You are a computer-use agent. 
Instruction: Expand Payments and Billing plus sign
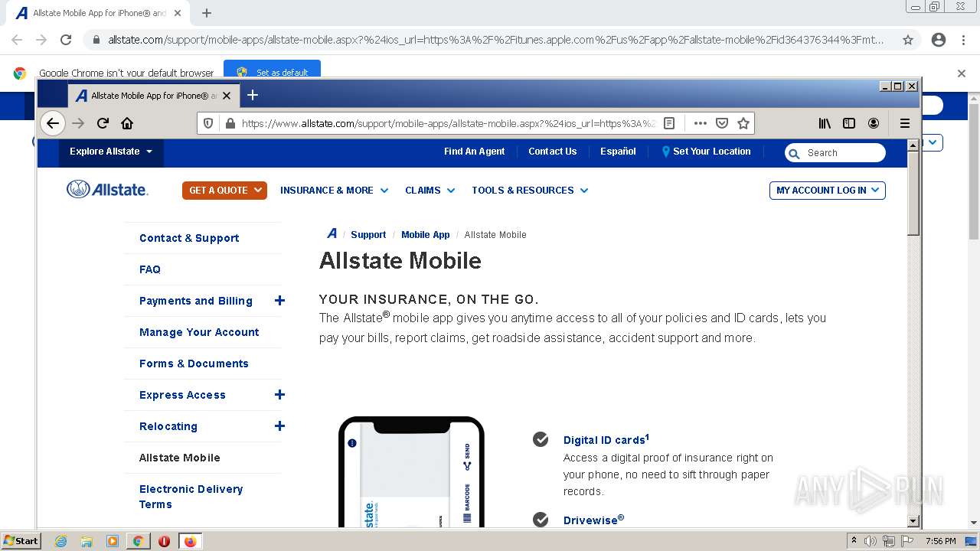pos(279,301)
